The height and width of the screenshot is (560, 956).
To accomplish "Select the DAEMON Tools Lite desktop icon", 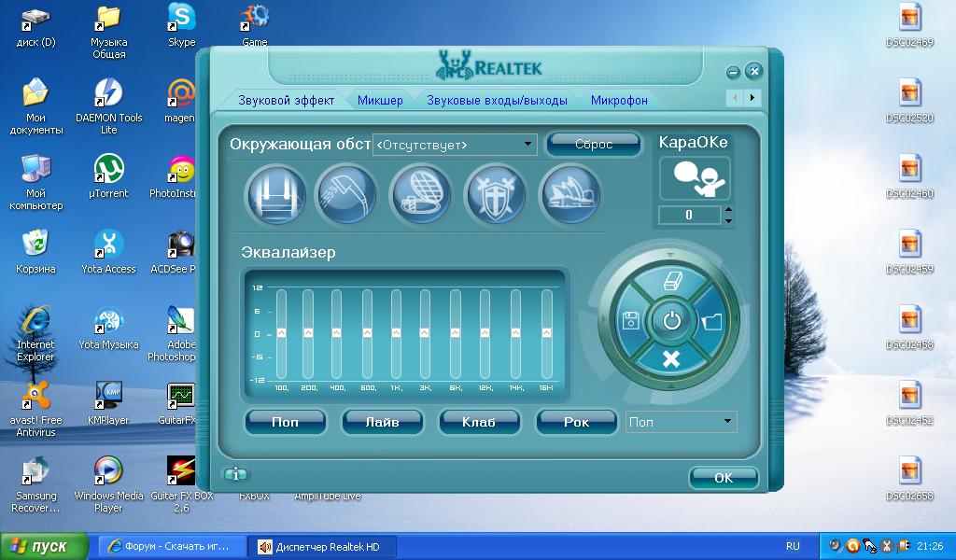I will click(x=108, y=106).
